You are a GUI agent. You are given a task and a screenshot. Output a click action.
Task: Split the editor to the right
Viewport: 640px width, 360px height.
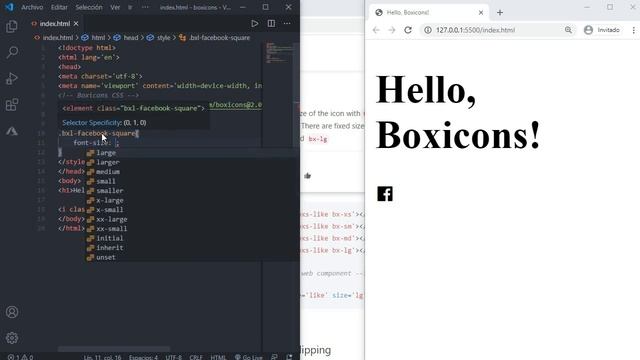coord(271,24)
